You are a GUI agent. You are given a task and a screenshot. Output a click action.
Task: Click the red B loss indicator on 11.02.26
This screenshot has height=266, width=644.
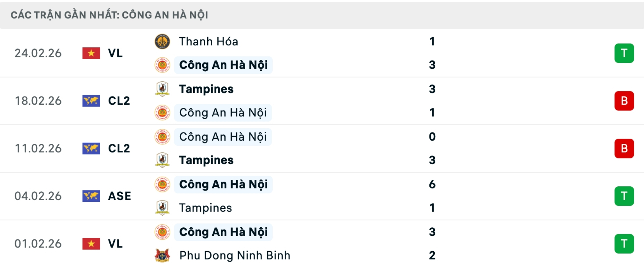(624, 148)
